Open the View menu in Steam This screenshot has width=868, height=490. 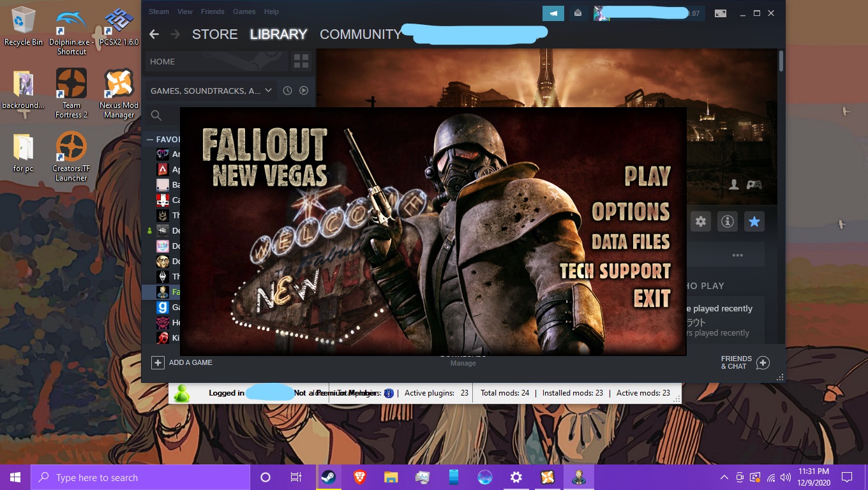pyautogui.click(x=185, y=11)
